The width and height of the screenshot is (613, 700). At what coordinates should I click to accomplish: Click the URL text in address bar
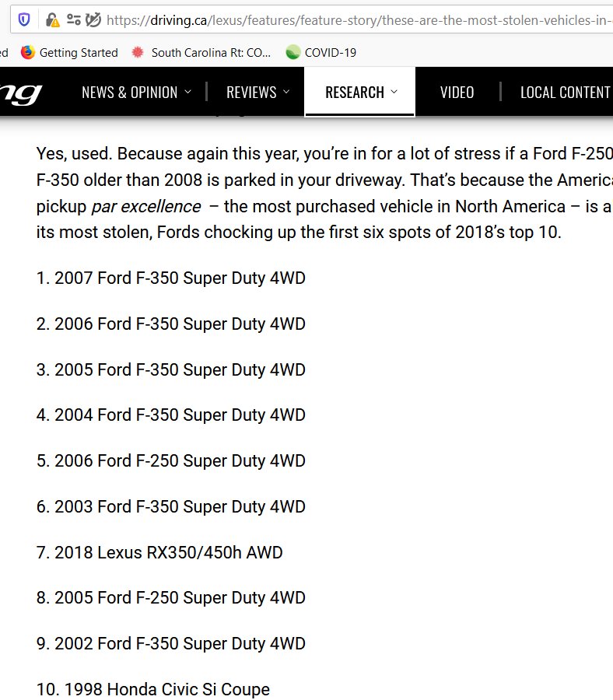[x=359, y=20]
